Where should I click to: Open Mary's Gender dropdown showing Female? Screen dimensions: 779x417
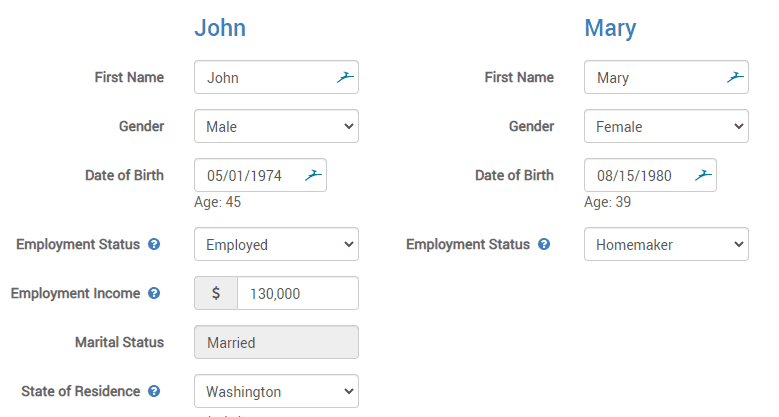tap(666, 126)
